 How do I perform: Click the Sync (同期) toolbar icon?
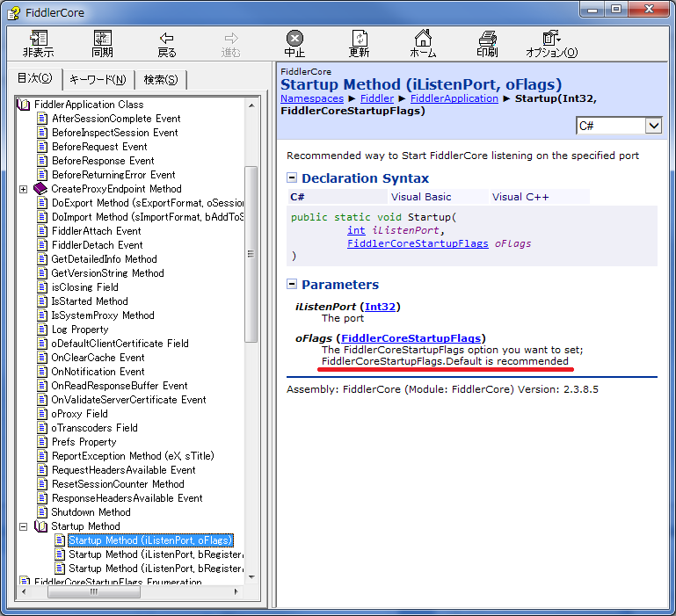(103, 38)
